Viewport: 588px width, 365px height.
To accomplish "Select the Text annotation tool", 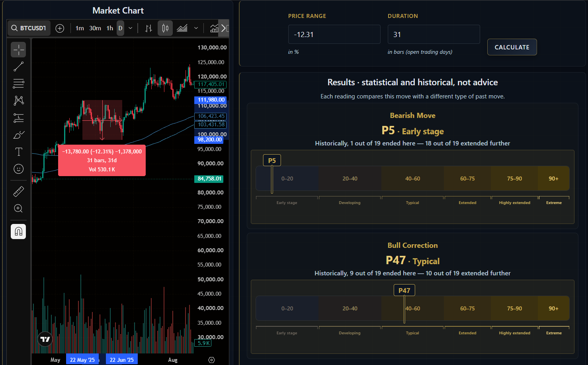I will tap(18, 152).
